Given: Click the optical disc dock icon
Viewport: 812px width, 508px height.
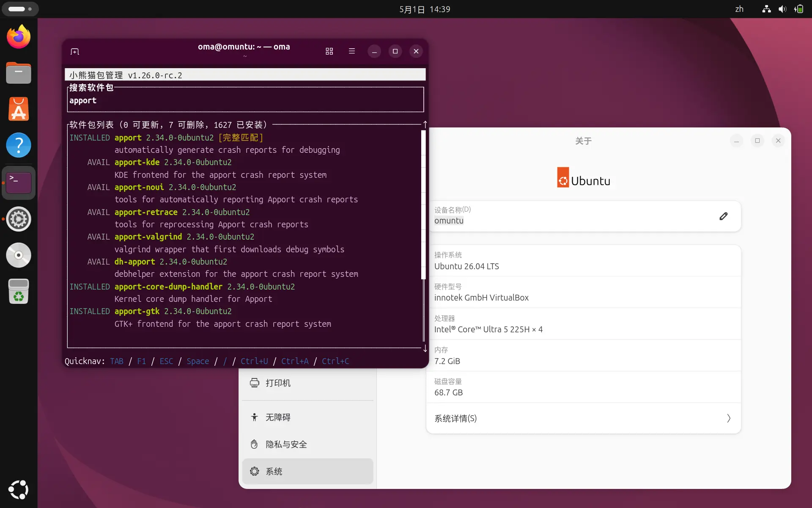Looking at the screenshot, I should [19, 255].
